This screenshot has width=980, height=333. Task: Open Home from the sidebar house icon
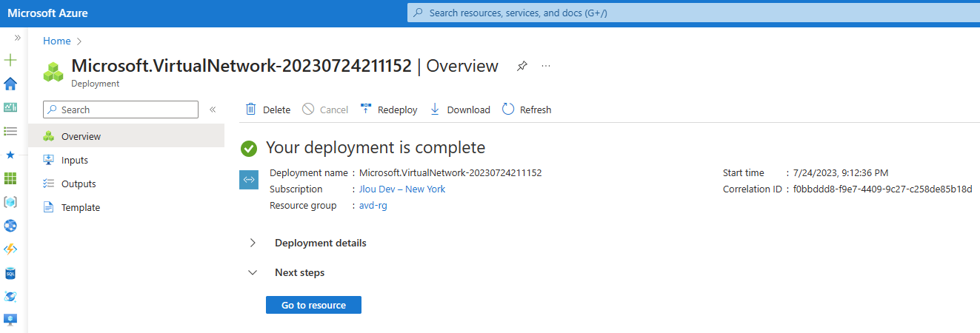coord(10,84)
